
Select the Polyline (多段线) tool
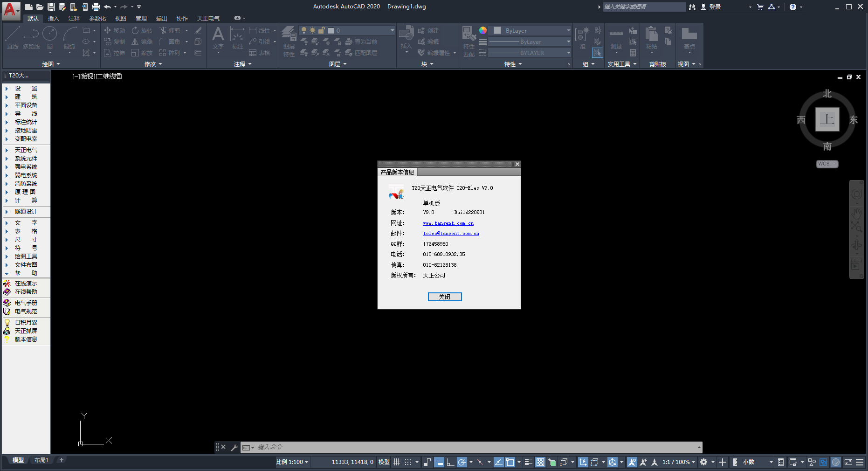(x=31, y=37)
